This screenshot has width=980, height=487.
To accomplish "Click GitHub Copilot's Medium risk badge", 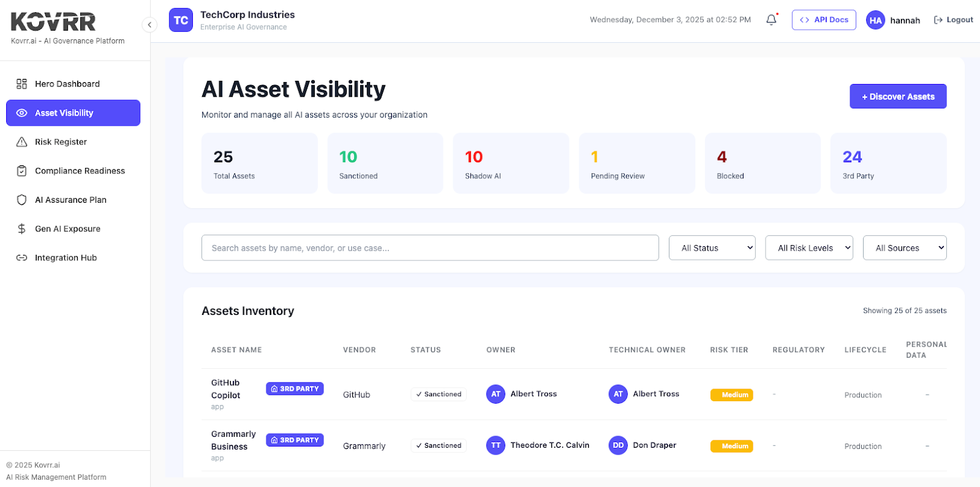I will click(x=732, y=395).
